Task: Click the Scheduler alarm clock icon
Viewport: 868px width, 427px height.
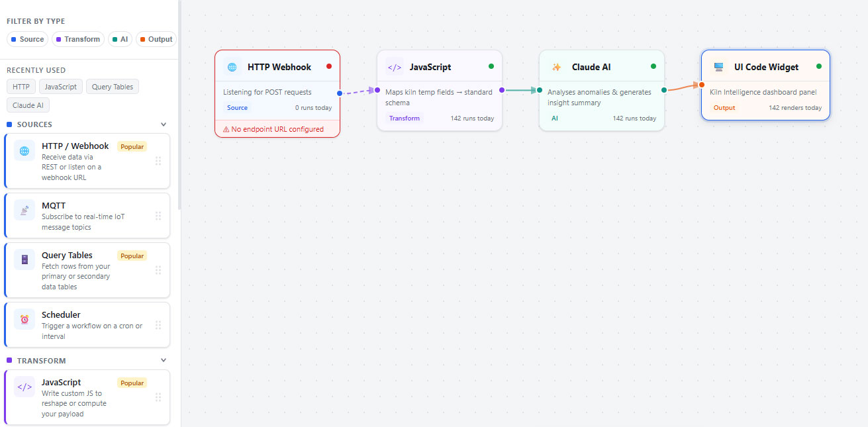Action: tap(24, 320)
